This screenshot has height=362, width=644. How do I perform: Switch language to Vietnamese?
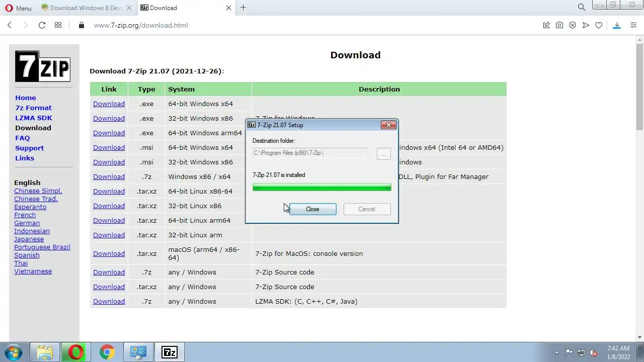coord(33,271)
